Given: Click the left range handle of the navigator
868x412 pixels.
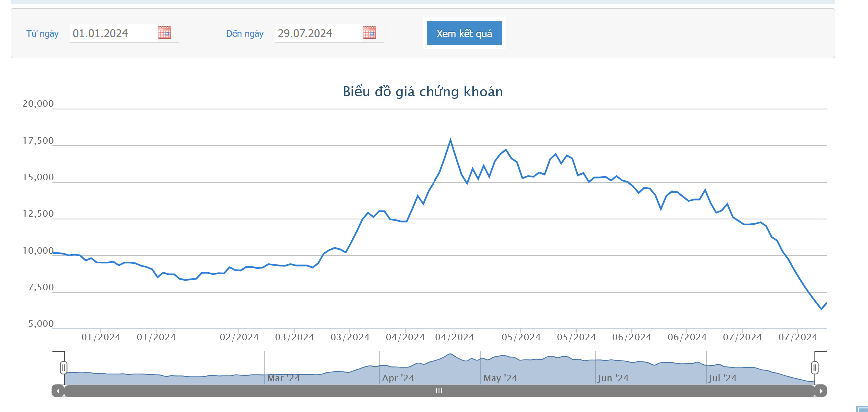Looking at the screenshot, I should pyautogui.click(x=63, y=368).
